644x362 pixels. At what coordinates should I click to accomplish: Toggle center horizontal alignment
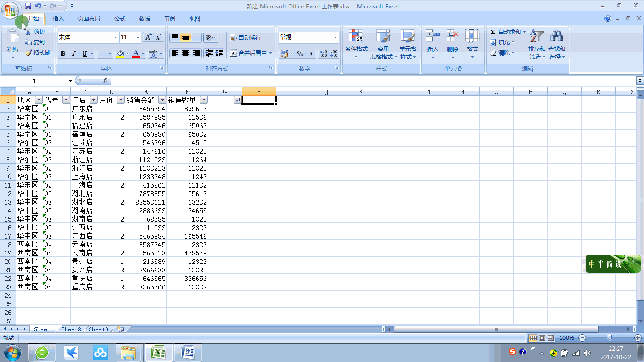(185, 53)
